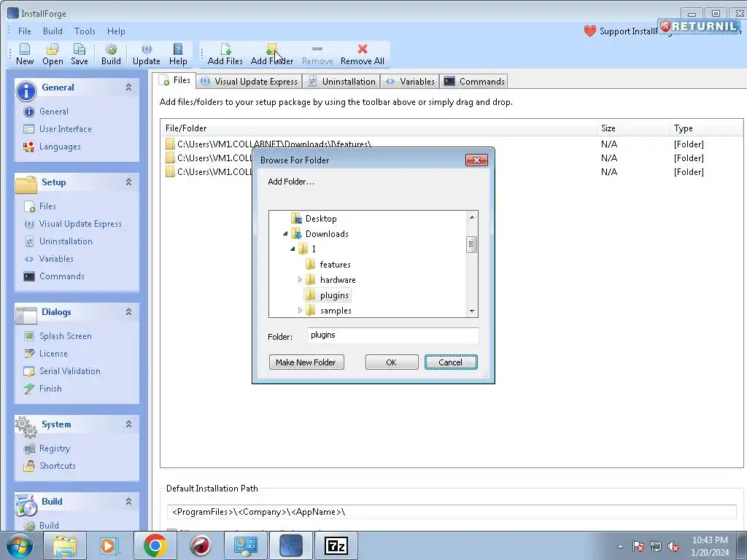Screen dimensions: 747x560
Task: Click Support InstallForge heart icon
Action: pyautogui.click(x=589, y=31)
